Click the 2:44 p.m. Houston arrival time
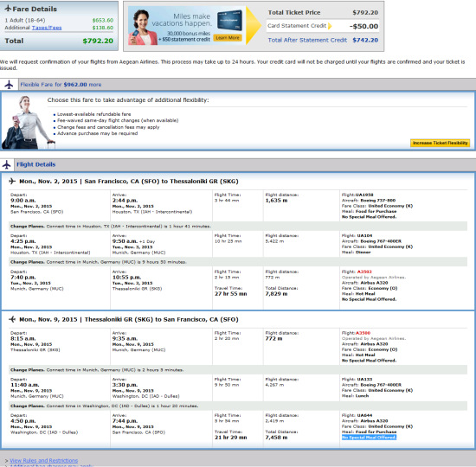The image size is (476, 467). 125,201
